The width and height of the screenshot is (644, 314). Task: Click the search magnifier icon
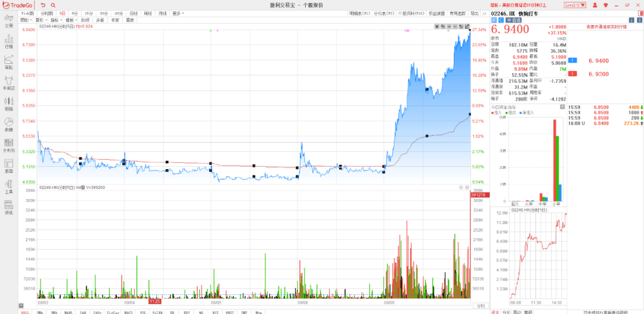tap(53, 5)
